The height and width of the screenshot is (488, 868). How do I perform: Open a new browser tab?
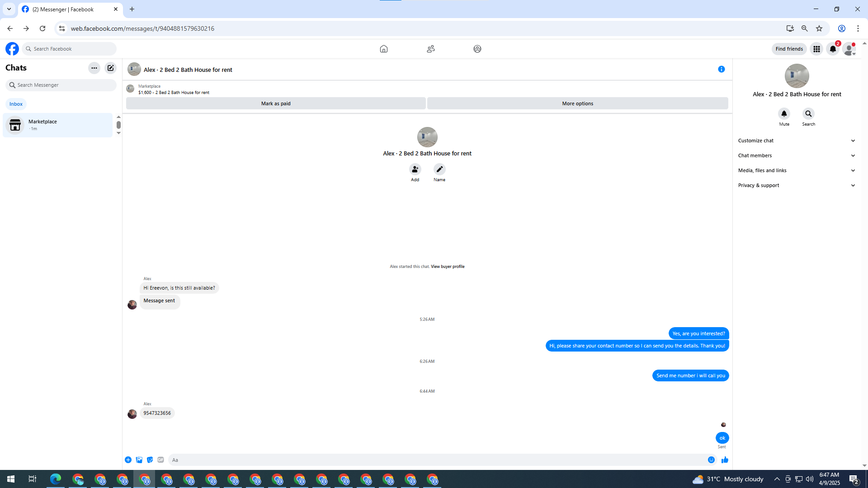click(132, 9)
